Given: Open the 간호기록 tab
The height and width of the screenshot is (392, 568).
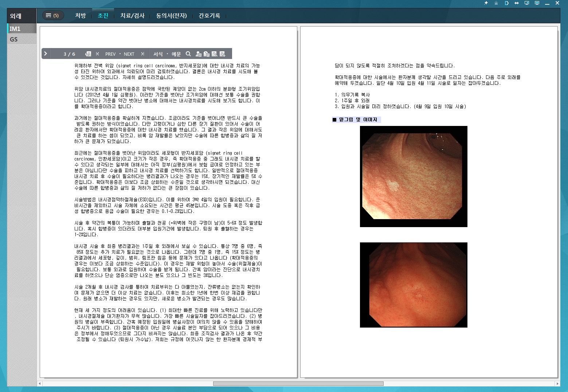Looking at the screenshot, I should (x=209, y=16).
